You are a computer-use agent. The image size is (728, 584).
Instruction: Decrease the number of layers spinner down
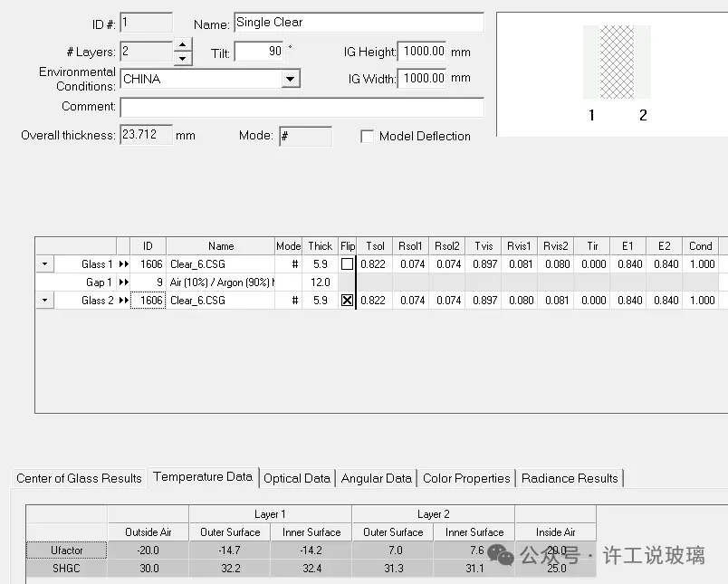coord(183,59)
